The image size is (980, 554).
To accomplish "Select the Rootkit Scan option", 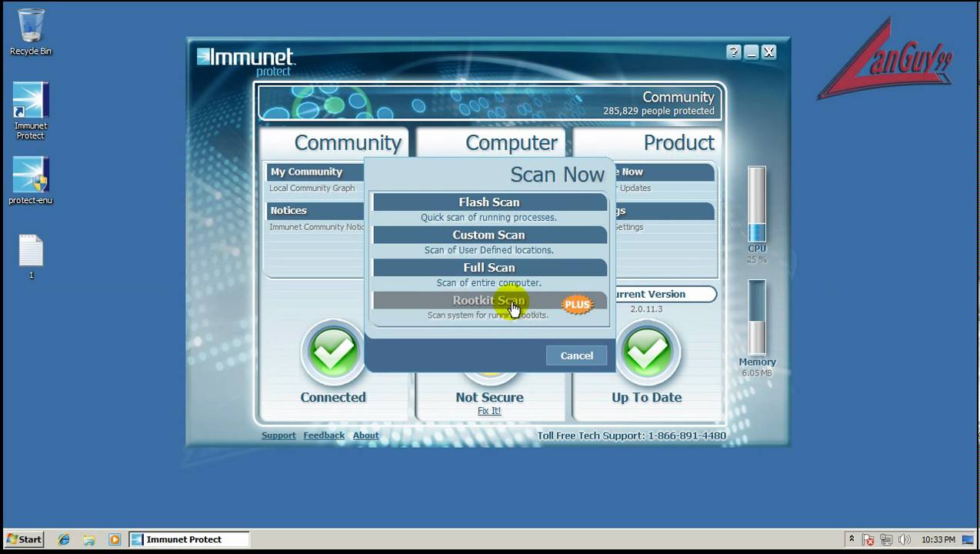I will pyautogui.click(x=489, y=301).
